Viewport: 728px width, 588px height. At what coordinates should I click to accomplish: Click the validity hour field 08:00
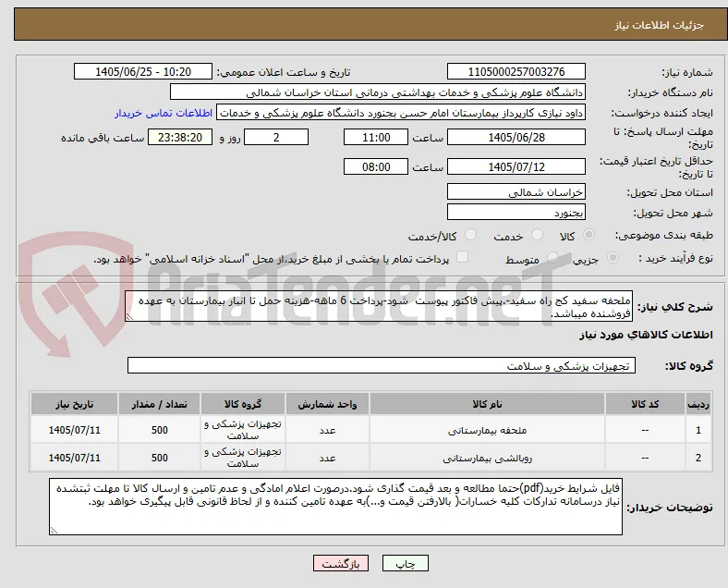tap(376, 166)
